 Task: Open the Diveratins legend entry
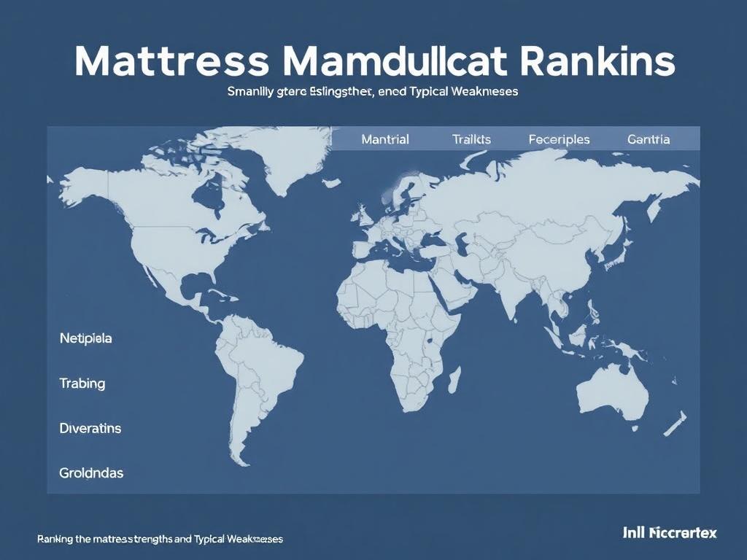(90, 428)
